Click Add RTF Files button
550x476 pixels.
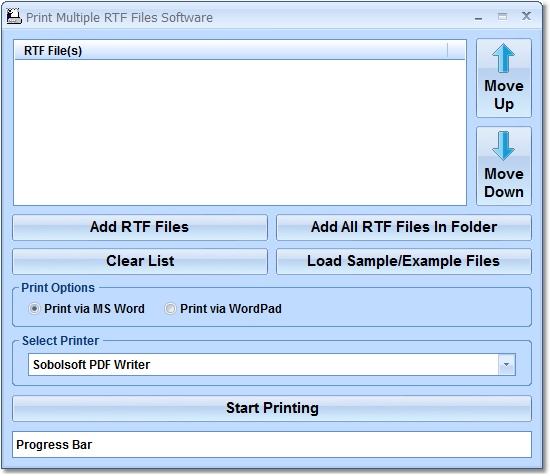click(140, 227)
